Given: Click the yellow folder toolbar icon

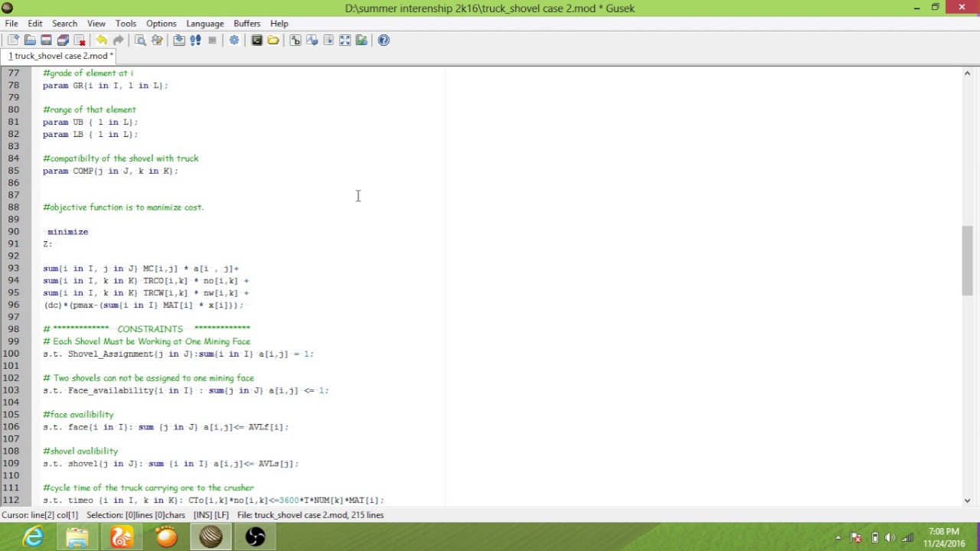Looking at the screenshot, I should tap(273, 41).
